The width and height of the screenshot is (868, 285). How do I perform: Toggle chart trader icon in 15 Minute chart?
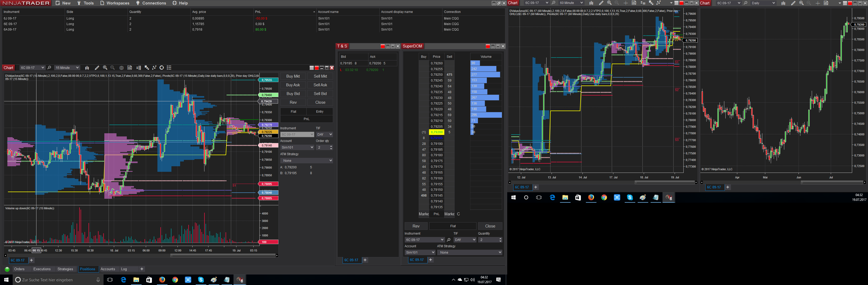click(x=138, y=68)
